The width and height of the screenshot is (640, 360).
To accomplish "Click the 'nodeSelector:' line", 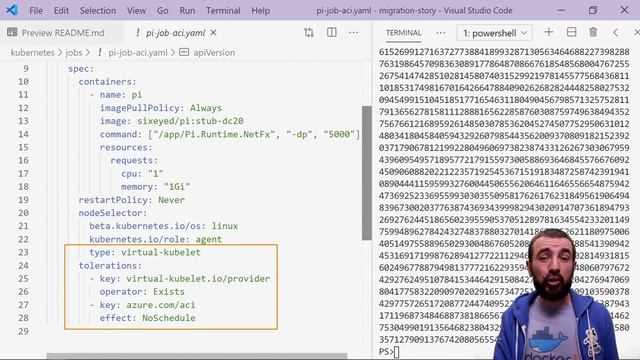I will click(x=113, y=213).
